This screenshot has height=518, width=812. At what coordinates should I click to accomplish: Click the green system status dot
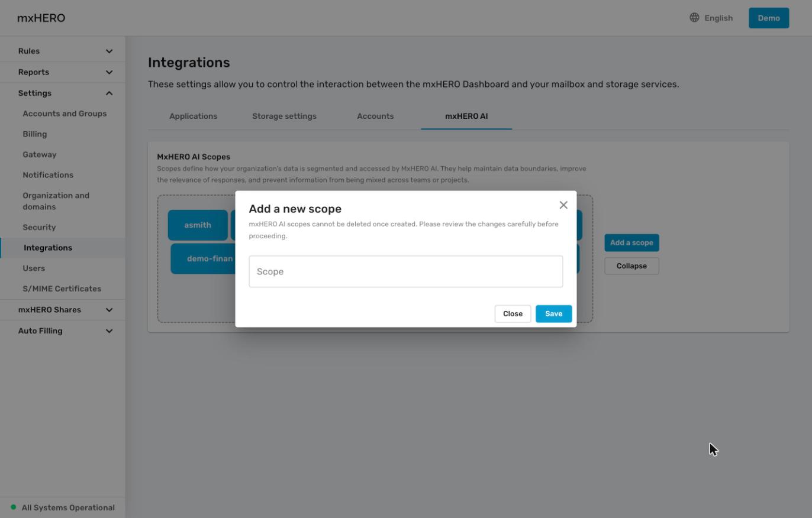pyautogui.click(x=14, y=507)
